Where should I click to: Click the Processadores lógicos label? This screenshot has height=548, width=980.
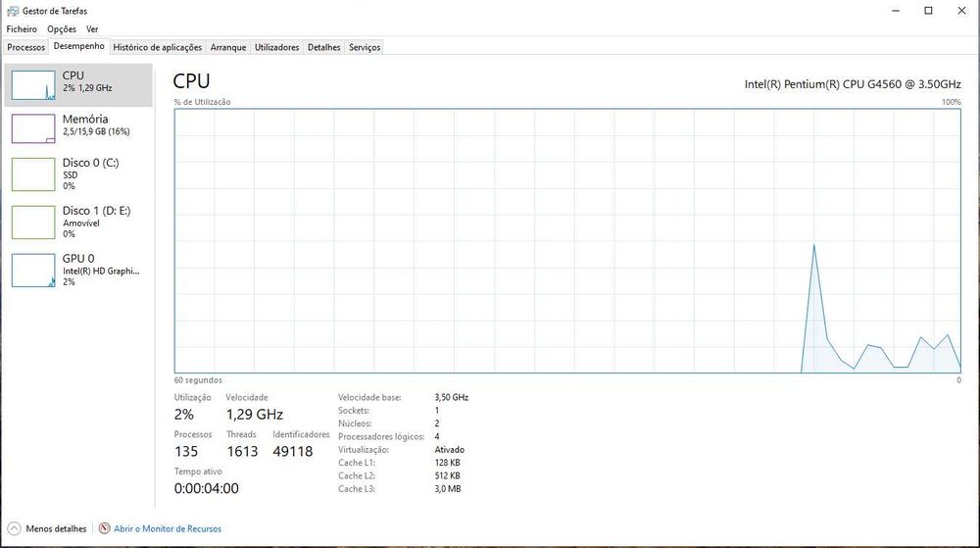(x=381, y=437)
